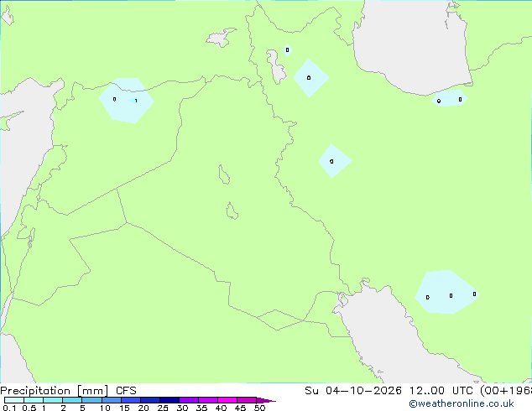Click the "Su 04-10-2026" forecast date
The height and width of the screenshot is (411, 532).
point(353,391)
